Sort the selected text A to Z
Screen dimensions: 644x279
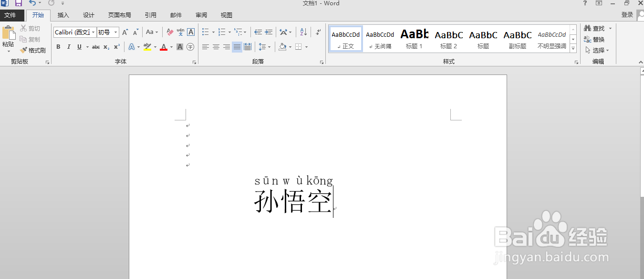click(303, 32)
